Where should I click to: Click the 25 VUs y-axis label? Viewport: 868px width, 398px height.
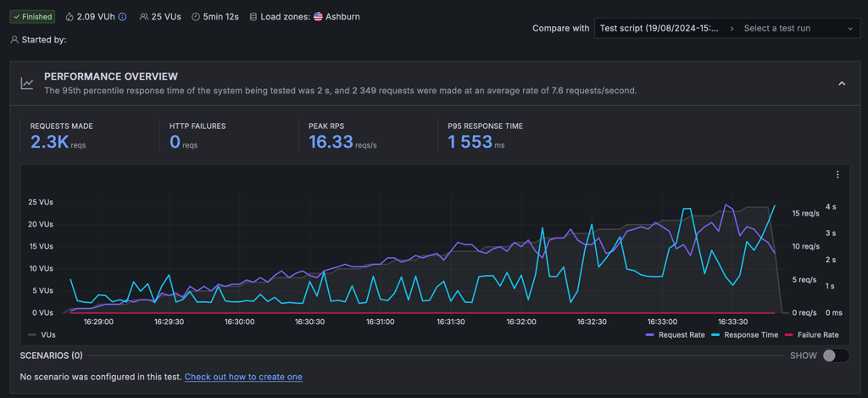click(x=41, y=202)
